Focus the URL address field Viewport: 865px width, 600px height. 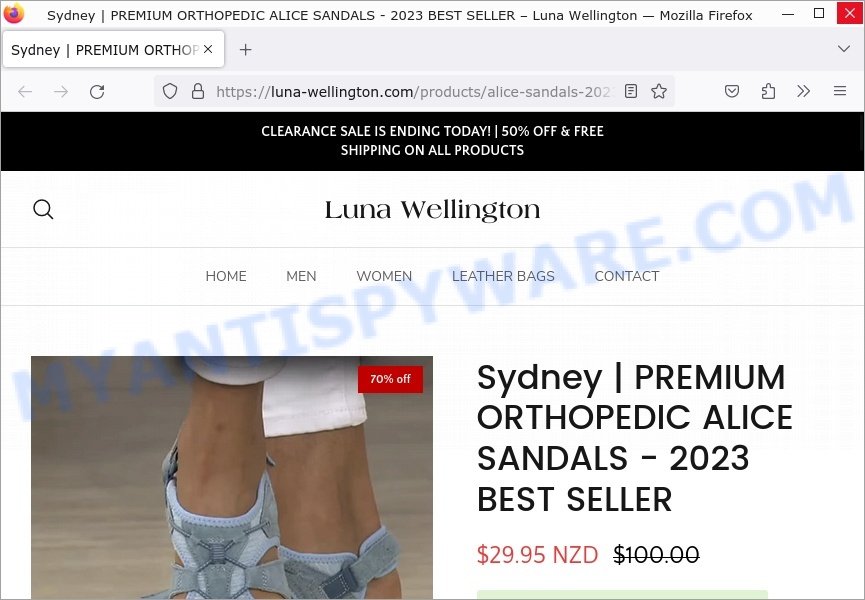pyautogui.click(x=414, y=92)
